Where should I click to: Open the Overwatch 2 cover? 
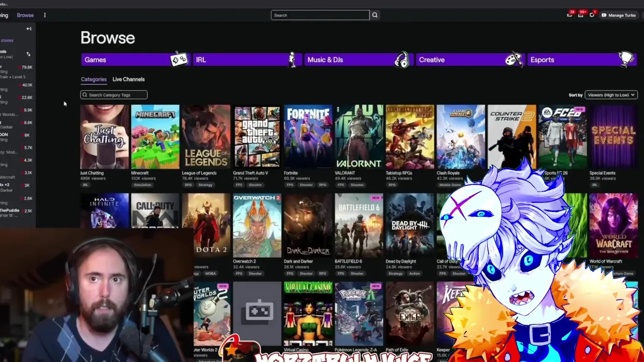coord(257,225)
